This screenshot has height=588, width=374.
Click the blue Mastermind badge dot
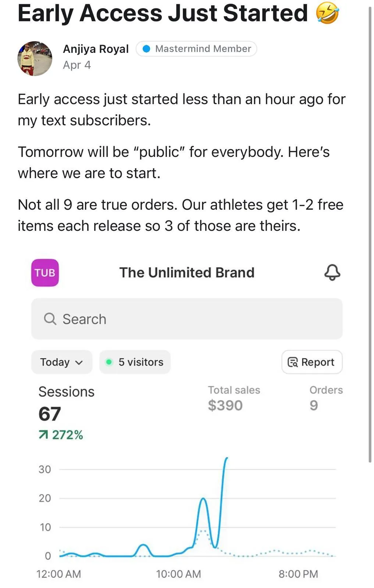tap(146, 49)
